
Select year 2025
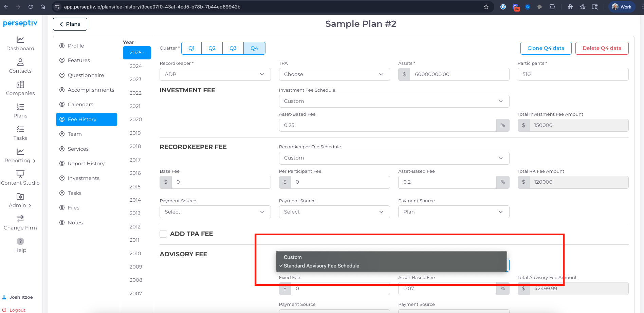[x=137, y=53]
